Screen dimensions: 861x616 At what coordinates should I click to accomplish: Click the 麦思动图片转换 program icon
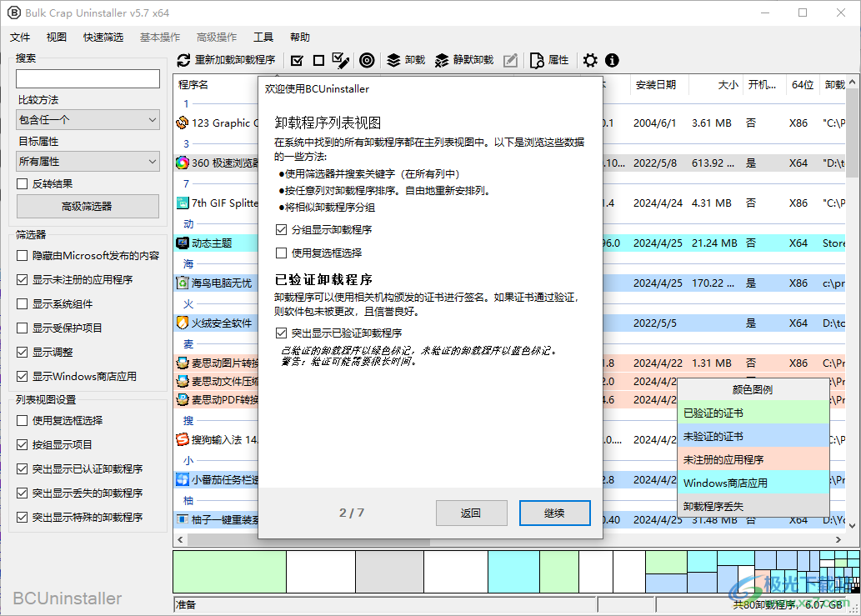pos(183,363)
